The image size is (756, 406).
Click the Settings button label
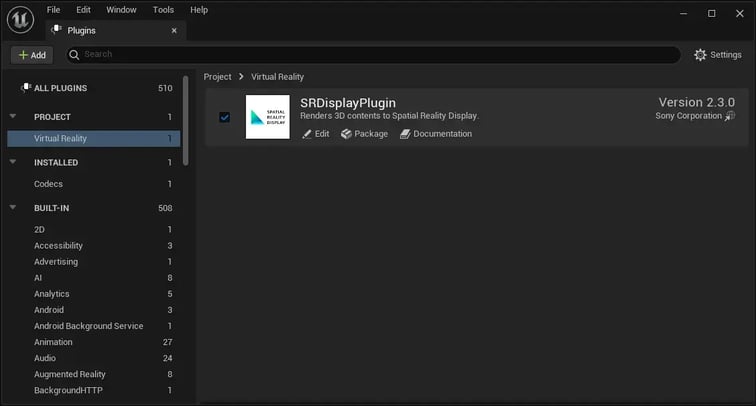coord(726,55)
